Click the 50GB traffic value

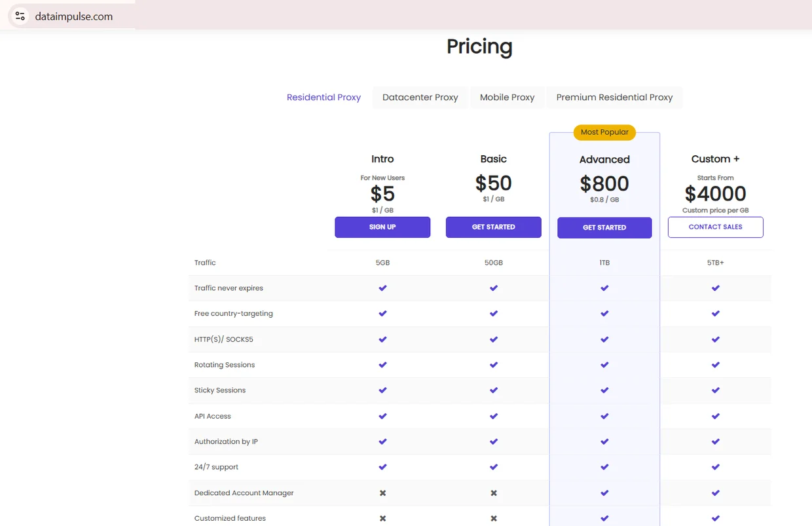pyautogui.click(x=494, y=263)
